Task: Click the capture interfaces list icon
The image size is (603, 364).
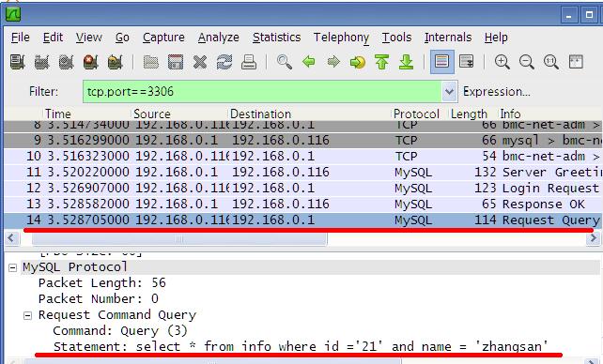Action: 17,61
